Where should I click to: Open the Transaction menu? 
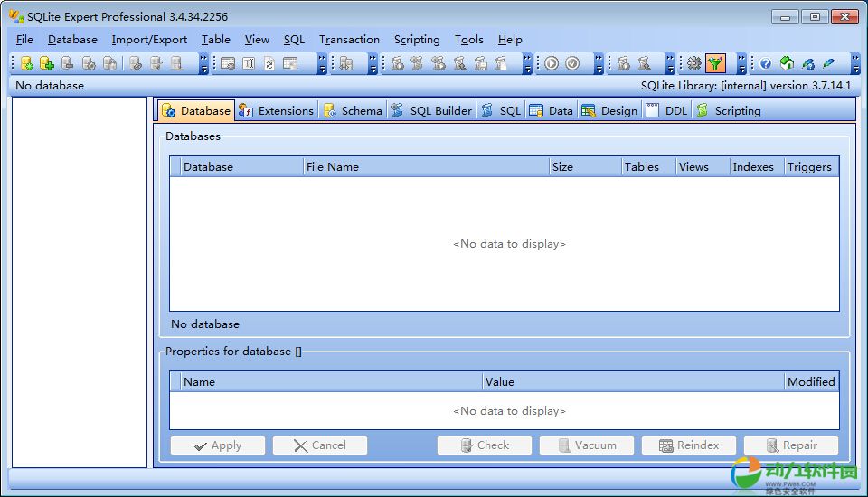(349, 40)
